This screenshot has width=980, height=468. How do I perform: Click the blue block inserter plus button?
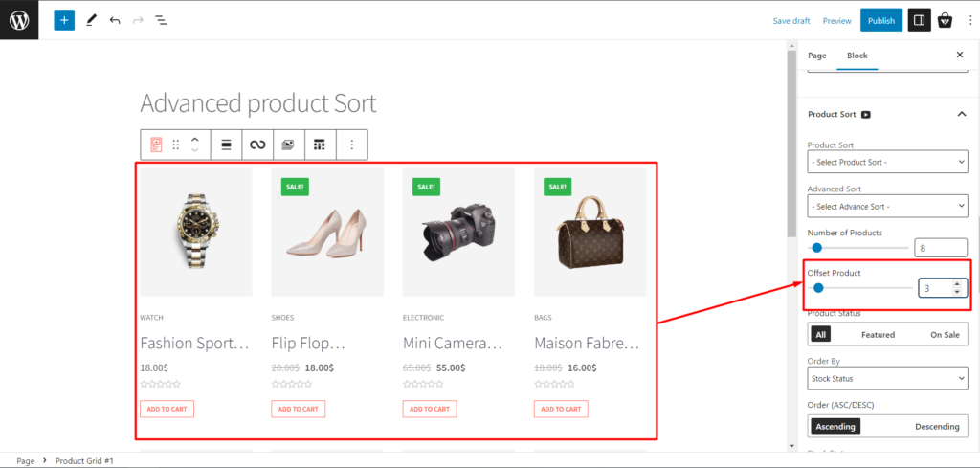pos(64,20)
